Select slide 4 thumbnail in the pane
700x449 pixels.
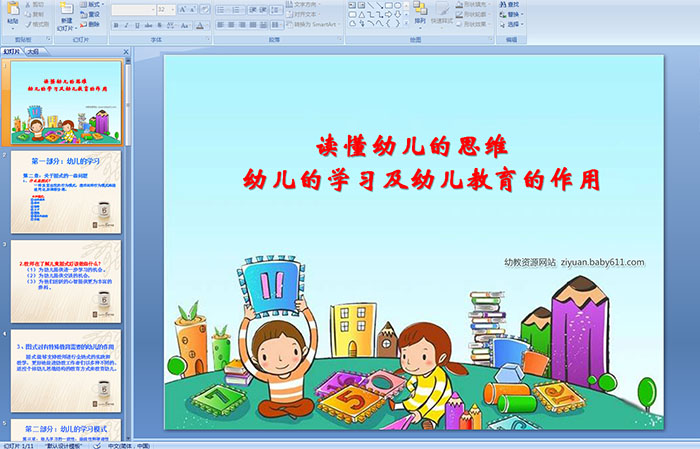66,370
